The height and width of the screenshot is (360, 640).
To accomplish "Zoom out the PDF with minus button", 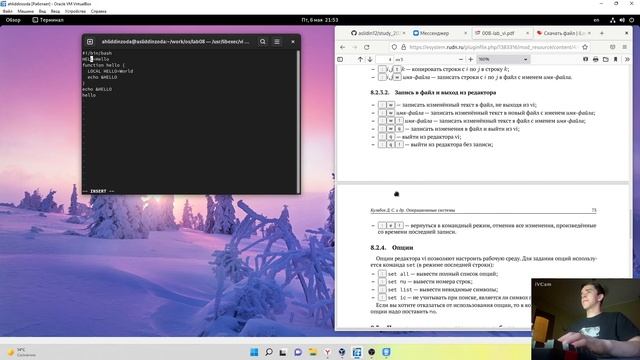I will [461, 60].
